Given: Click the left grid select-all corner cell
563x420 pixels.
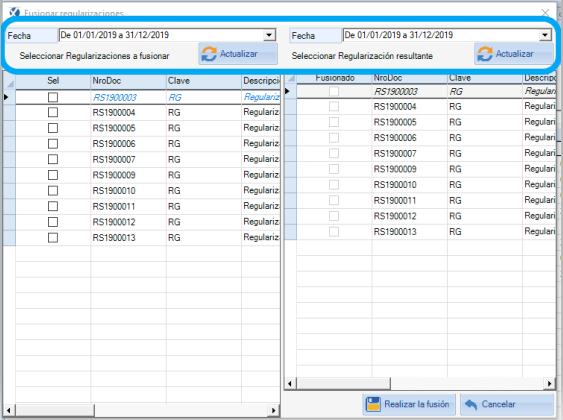Looking at the screenshot, I should [9, 82].
